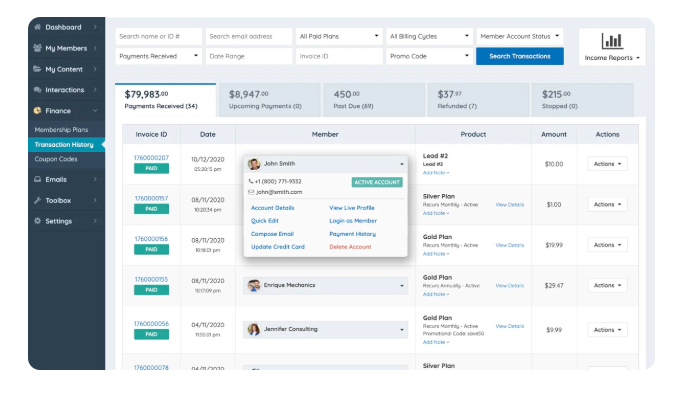Click the red Delete Account link
The width and height of the screenshot is (674, 396).
pyautogui.click(x=350, y=247)
